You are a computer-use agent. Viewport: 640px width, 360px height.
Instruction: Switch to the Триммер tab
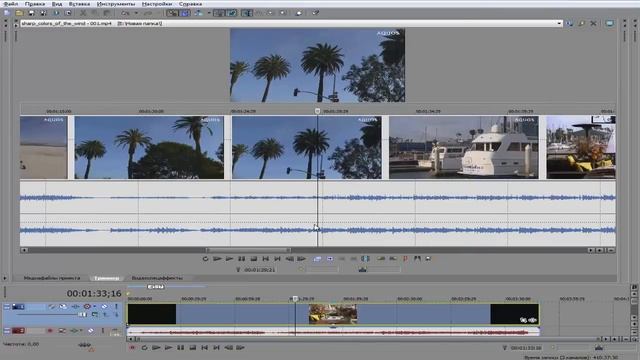(x=107, y=278)
